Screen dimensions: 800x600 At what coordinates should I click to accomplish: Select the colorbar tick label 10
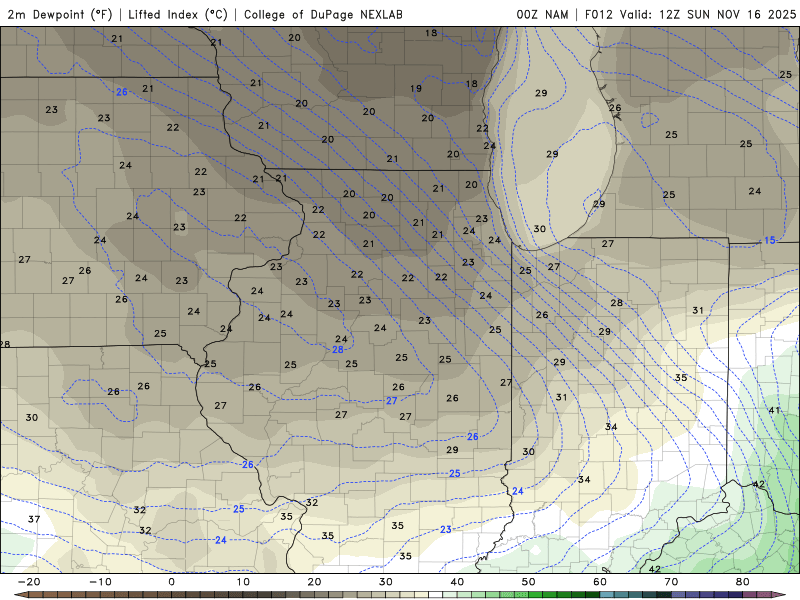point(243,582)
